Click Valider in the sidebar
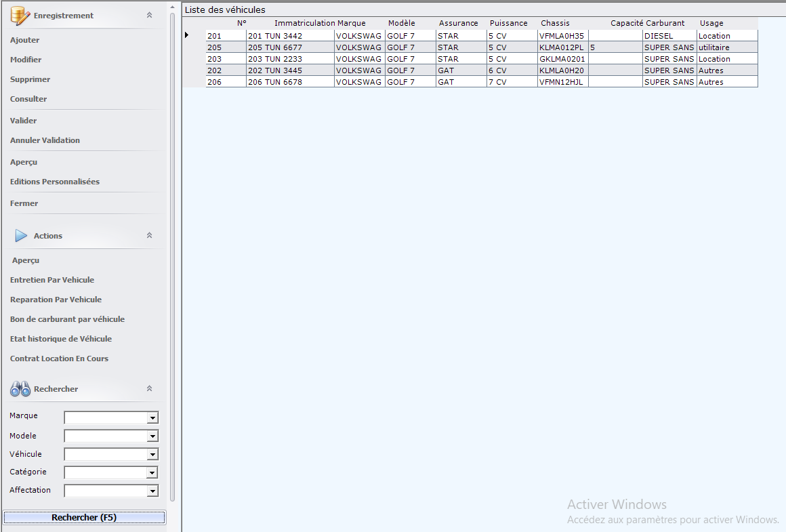The image size is (786, 532). tap(24, 121)
